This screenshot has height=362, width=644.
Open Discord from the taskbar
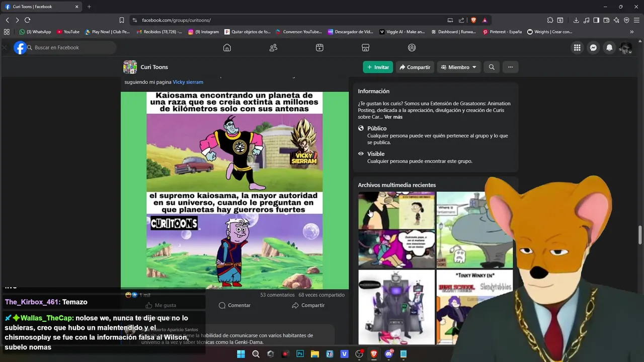pos(388,354)
